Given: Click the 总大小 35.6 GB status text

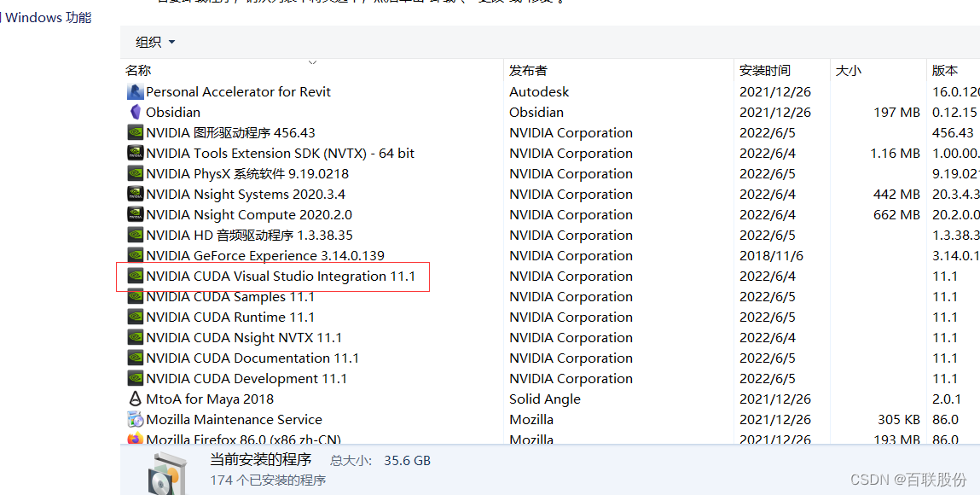Looking at the screenshot, I should click(380, 461).
